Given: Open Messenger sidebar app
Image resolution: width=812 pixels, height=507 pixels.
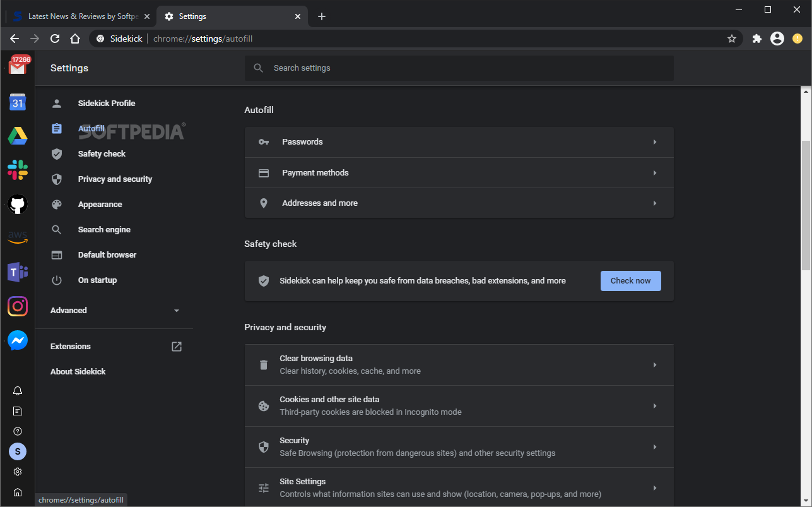Looking at the screenshot, I should [18, 340].
